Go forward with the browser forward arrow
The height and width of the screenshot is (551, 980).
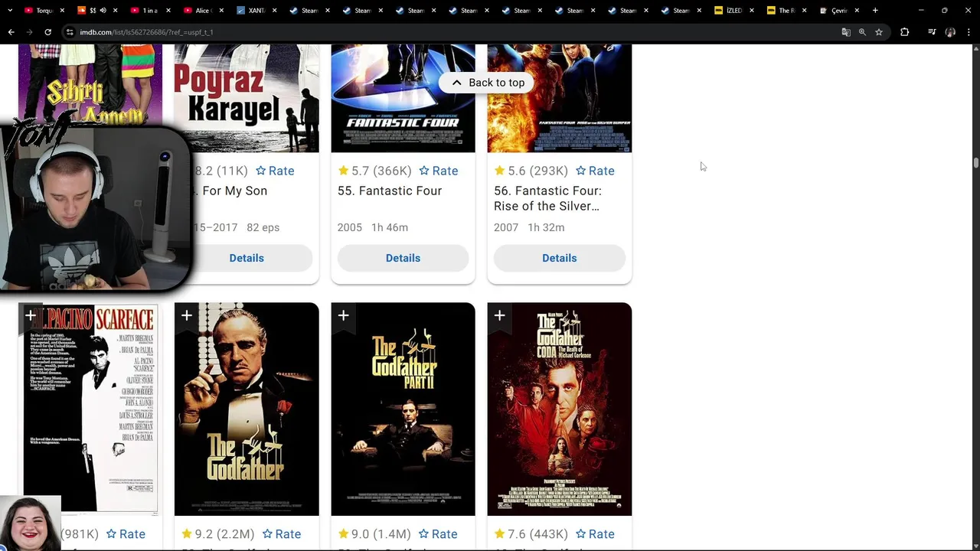(29, 32)
